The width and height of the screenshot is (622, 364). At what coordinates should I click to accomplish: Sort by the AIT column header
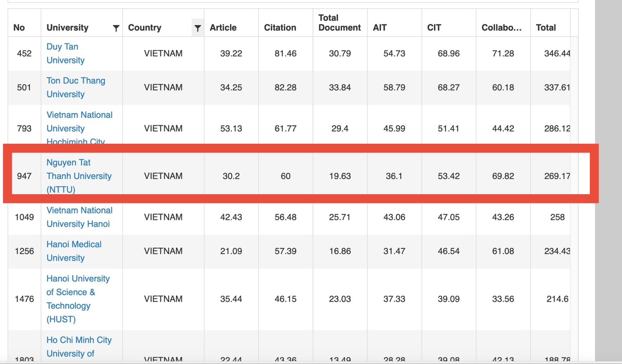380,28
